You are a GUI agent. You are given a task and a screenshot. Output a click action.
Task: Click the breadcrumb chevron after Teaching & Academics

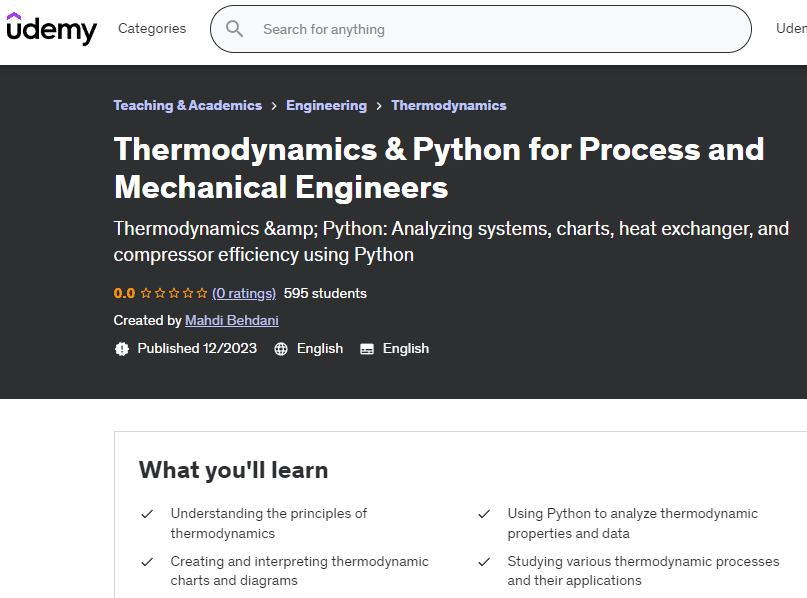tap(274, 106)
